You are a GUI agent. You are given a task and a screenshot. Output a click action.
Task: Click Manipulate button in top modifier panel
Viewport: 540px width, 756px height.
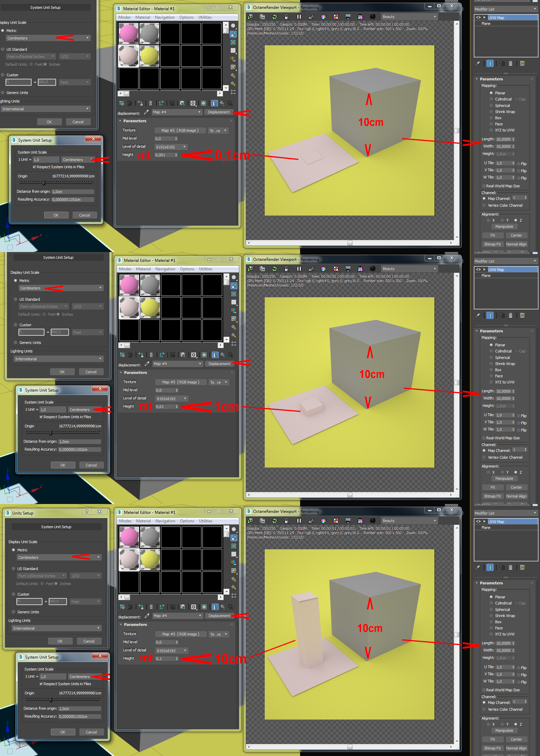504,226
